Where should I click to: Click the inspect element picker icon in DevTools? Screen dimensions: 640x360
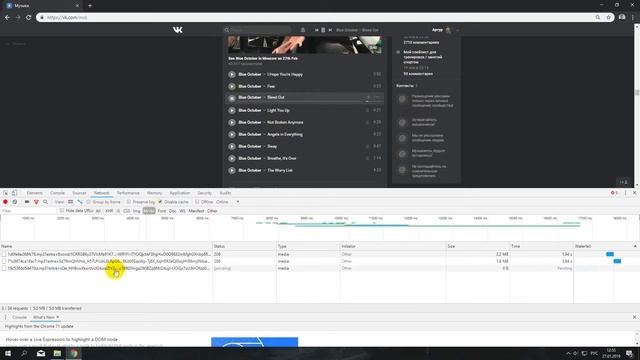[x=5, y=193]
